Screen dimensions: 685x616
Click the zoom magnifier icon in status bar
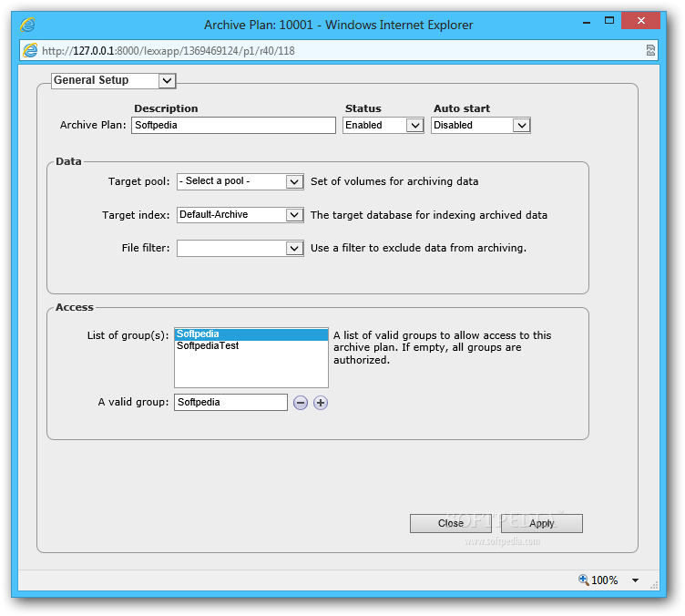tap(583, 580)
